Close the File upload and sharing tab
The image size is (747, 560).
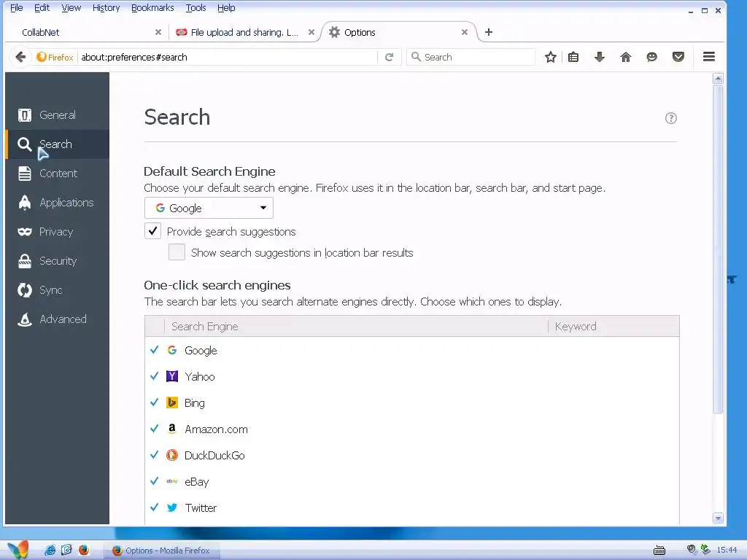(311, 32)
